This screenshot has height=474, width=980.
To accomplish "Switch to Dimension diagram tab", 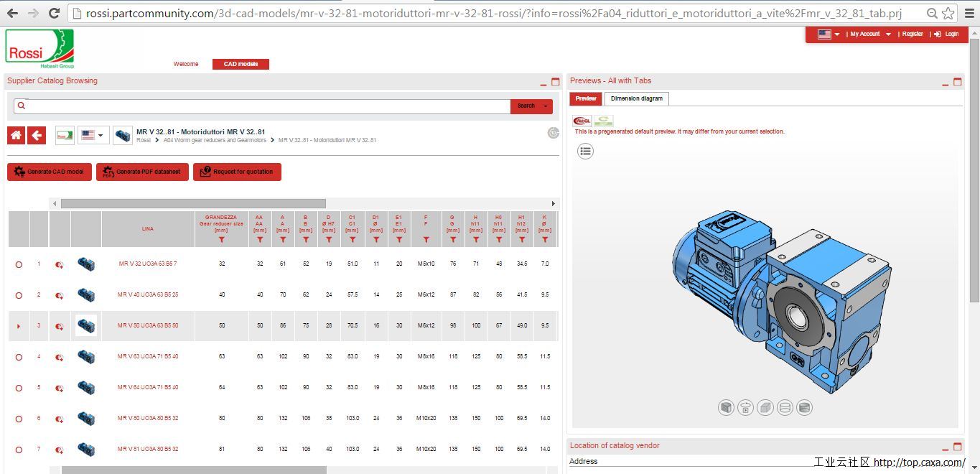I will [x=637, y=98].
